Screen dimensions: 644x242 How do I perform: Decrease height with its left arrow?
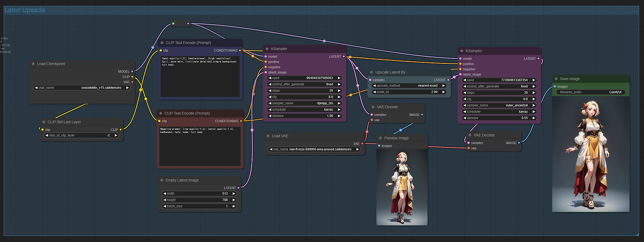click(x=164, y=200)
